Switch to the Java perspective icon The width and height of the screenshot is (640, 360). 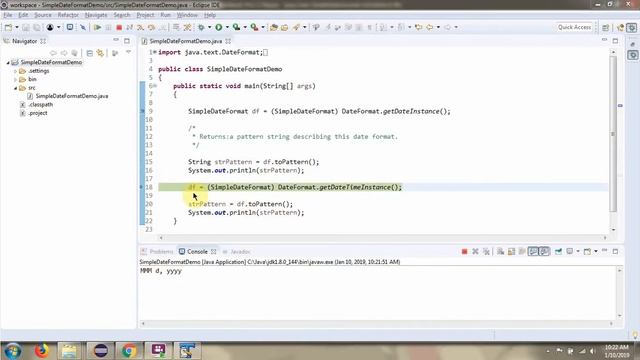coord(621,27)
